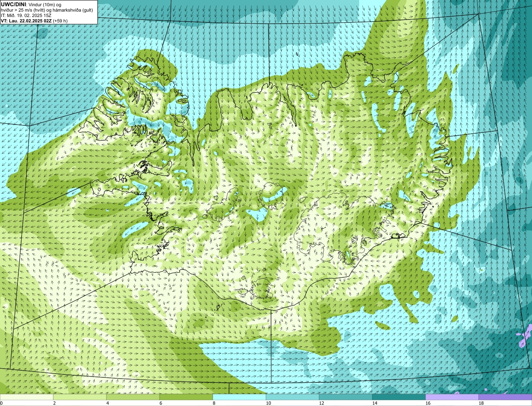The height and width of the screenshot is (406, 532).
Task: Select the light yellow-green 2–4 legend swatch
Action: pyautogui.click(x=80, y=397)
